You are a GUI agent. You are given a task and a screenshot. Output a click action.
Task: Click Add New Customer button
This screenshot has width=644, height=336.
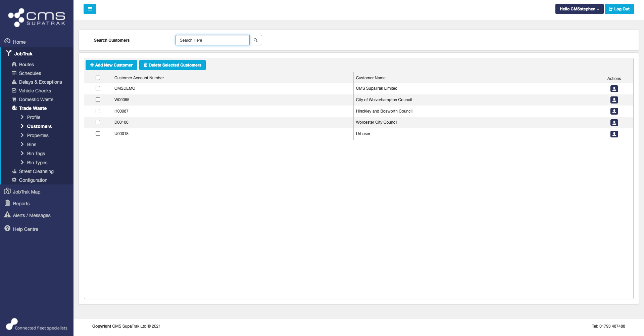[111, 65]
